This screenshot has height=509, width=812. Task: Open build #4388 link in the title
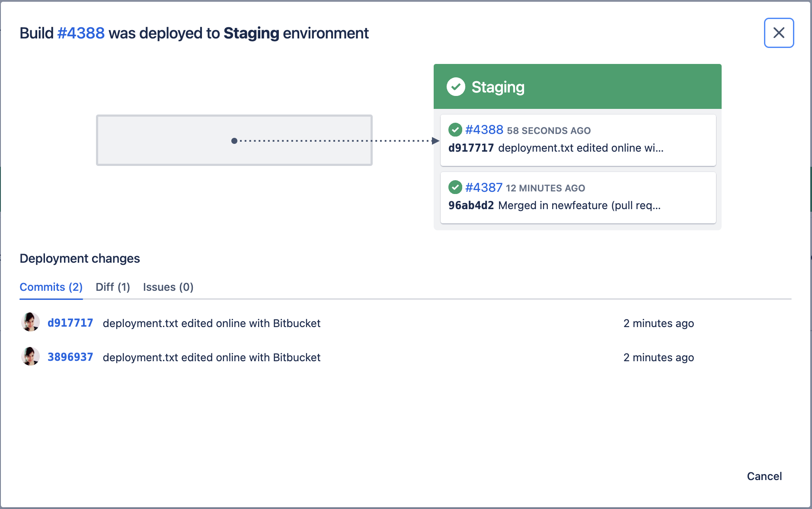(x=81, y=33)
